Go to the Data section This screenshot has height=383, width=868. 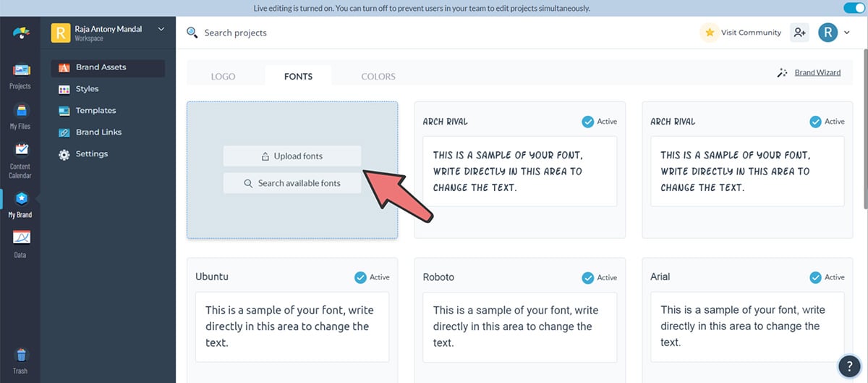(20, 243)
